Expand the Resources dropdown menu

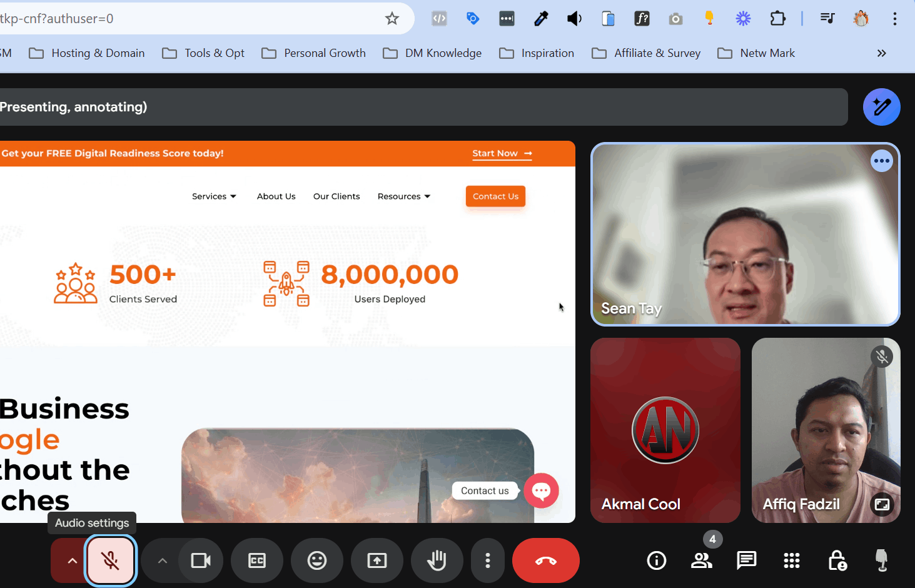tap(404, 196)
